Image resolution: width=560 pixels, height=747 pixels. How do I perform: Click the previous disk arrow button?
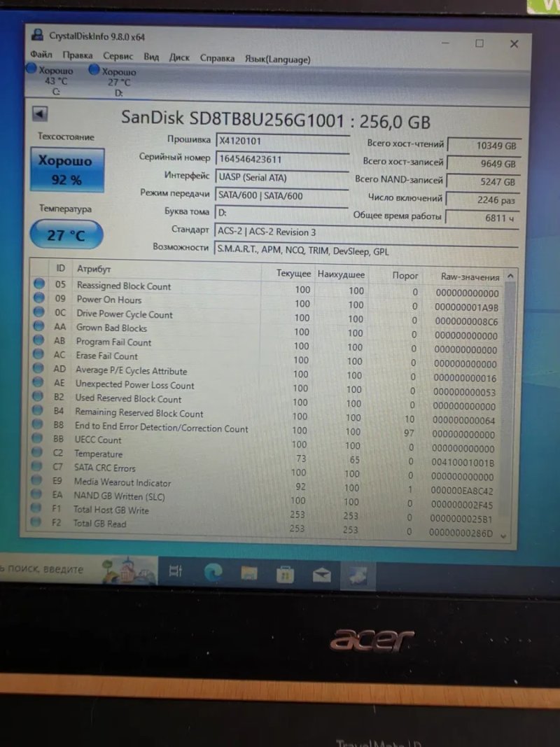click(x=39, y=114)
